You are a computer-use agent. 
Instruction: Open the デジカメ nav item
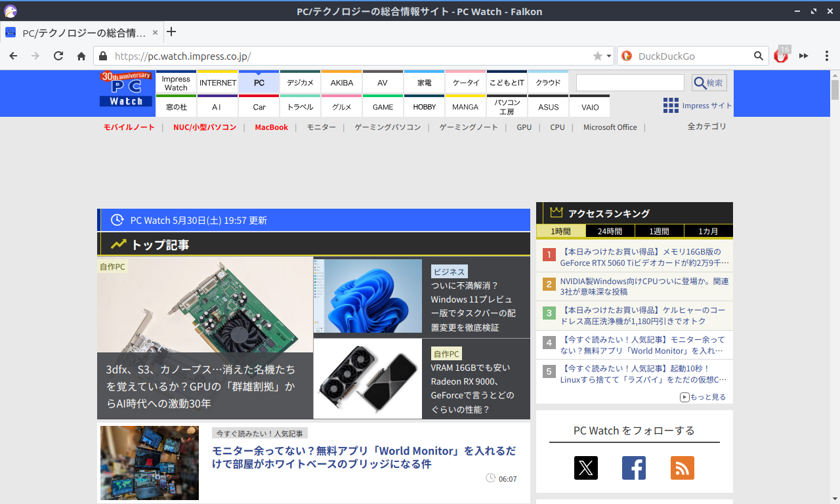tap(301, 83)
